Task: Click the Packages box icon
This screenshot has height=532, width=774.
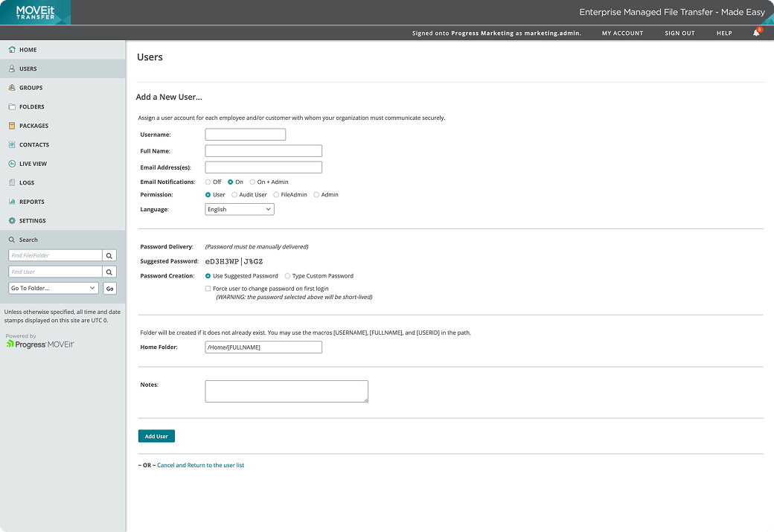Action: (x=12, y=126)
